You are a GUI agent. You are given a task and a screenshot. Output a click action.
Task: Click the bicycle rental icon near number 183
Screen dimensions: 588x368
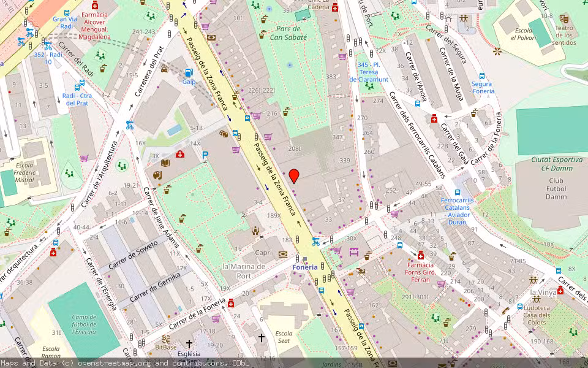316,242
